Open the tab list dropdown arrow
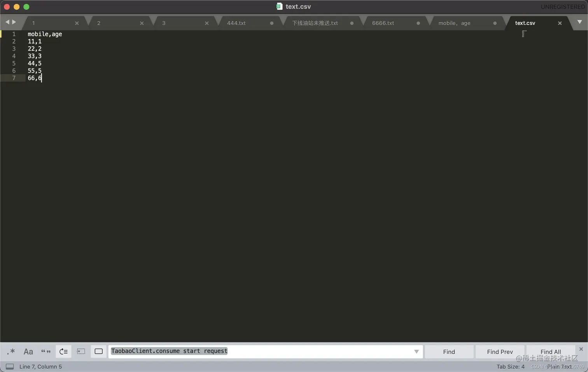The width and height of the screenshot is (588, 372). tap(579, 22)
